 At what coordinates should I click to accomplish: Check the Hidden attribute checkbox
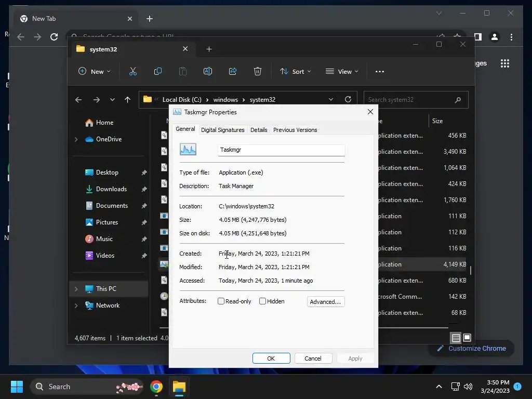263,301
